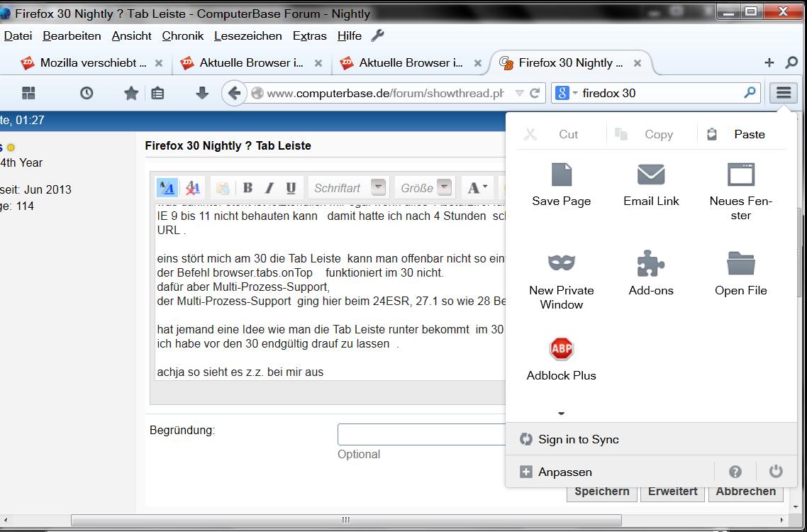
Task: Click the paste clipboard icon in editor
Action: (223, 188)
